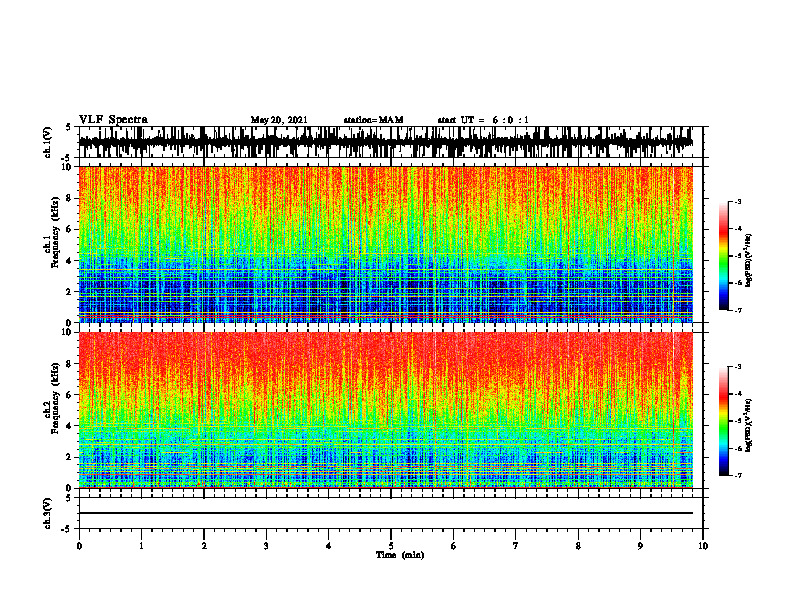
Task: Click the "-7" tick on ch.1 colorbar
Action: coord(738,310)
